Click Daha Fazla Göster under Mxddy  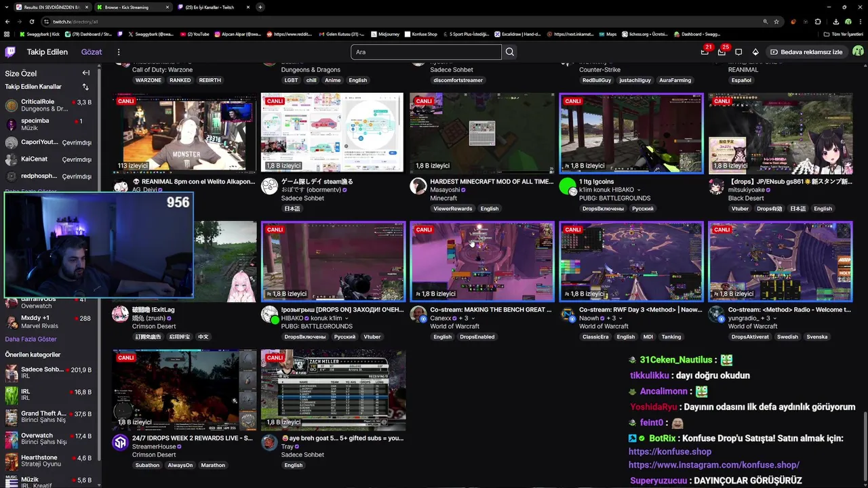point(31,339)
